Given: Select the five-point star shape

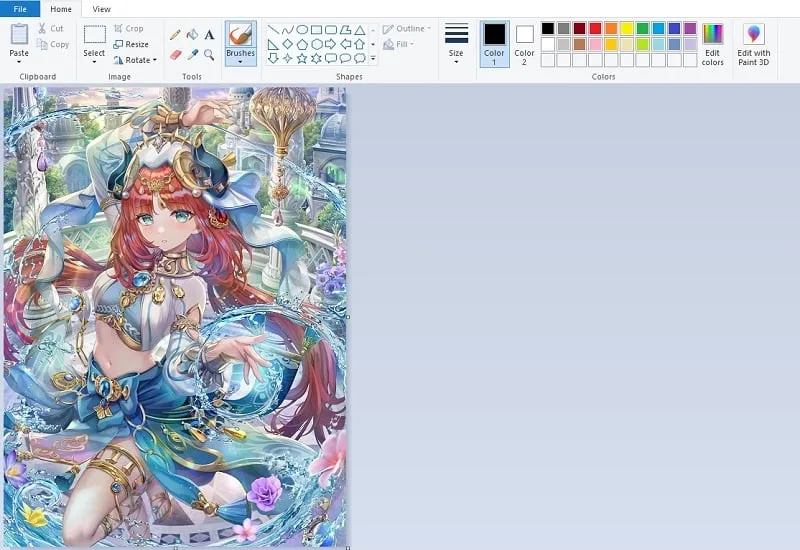Looking at the screenshot, I should [301, 59].
